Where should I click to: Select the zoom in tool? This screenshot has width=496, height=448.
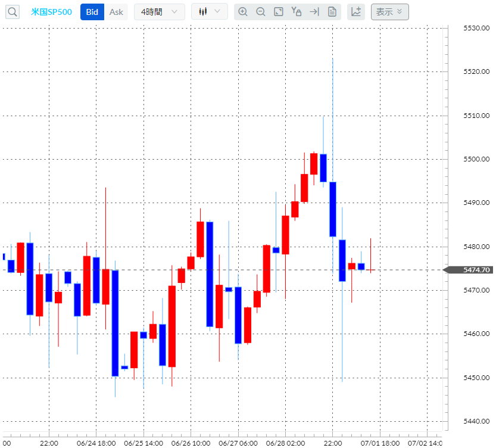(x=244, y=11)
